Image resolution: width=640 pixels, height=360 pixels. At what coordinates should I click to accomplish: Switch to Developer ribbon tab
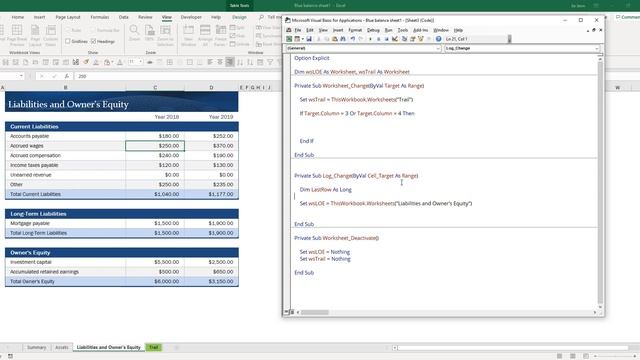191,17
